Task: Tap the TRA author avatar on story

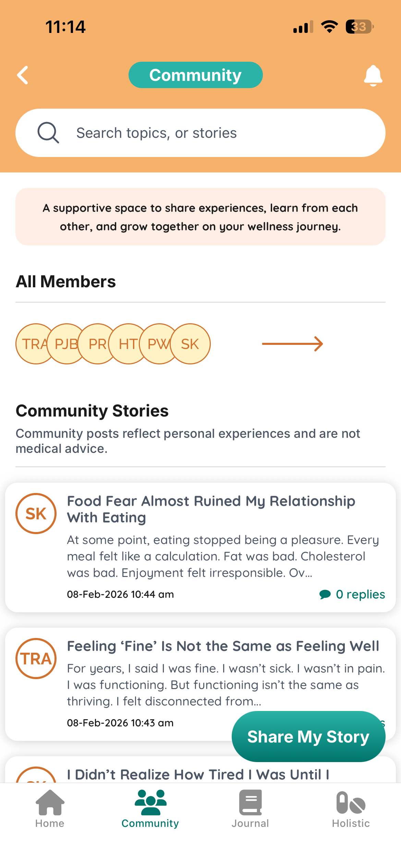Action: tap(36, 659)
